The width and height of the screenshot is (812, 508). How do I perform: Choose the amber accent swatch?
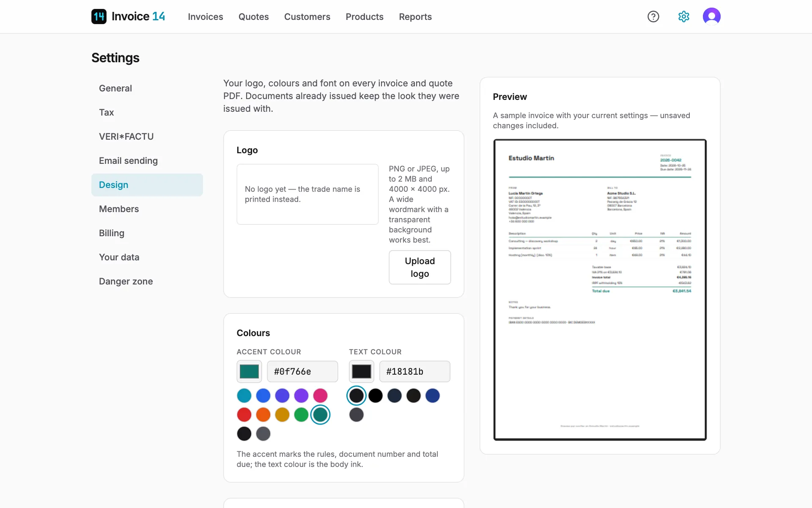282,415
